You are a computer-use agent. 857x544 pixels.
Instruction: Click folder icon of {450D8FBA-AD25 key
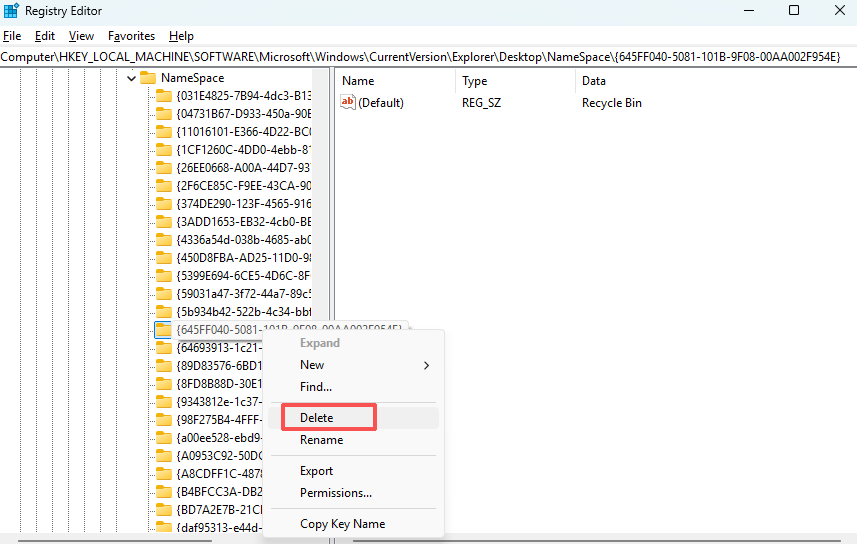[x=163, y=258]
